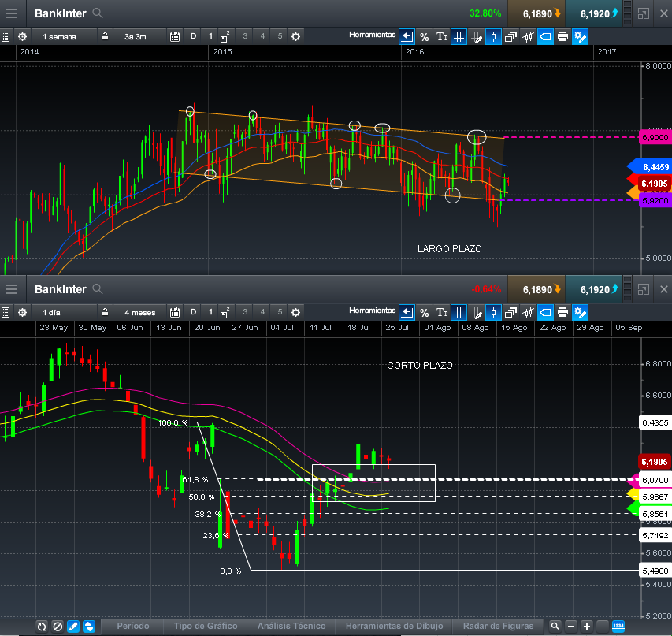The image size is (672, 636).
Task: Open calendar date picker in top toolbar
Action: coord(175,36)
